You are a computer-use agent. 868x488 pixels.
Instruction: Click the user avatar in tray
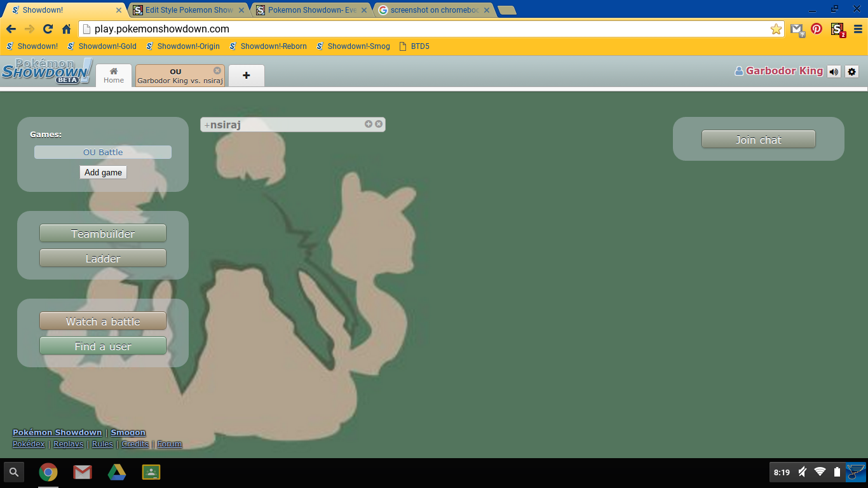(856, 472)
